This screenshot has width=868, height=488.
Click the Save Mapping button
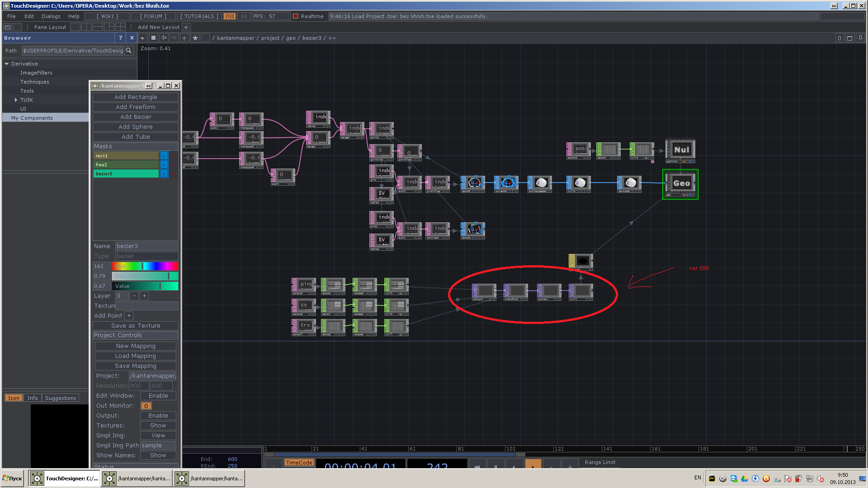[x=136, y=366]
